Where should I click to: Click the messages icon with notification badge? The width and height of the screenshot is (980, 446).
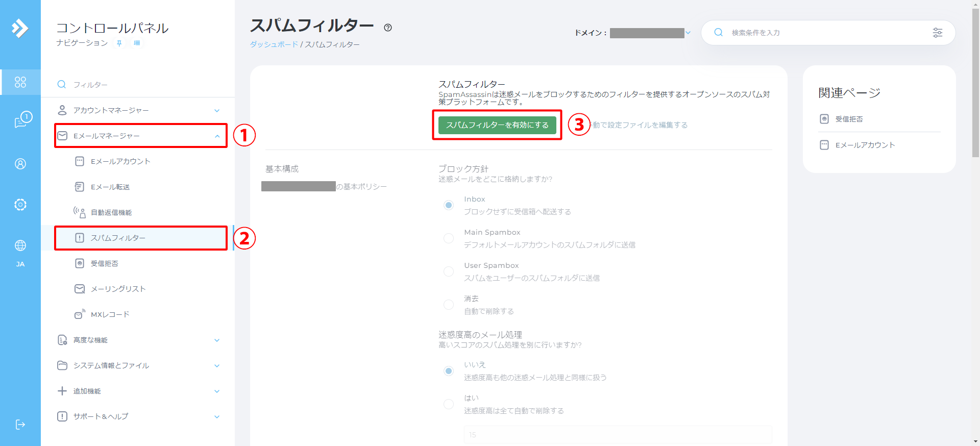click(21, 120)
